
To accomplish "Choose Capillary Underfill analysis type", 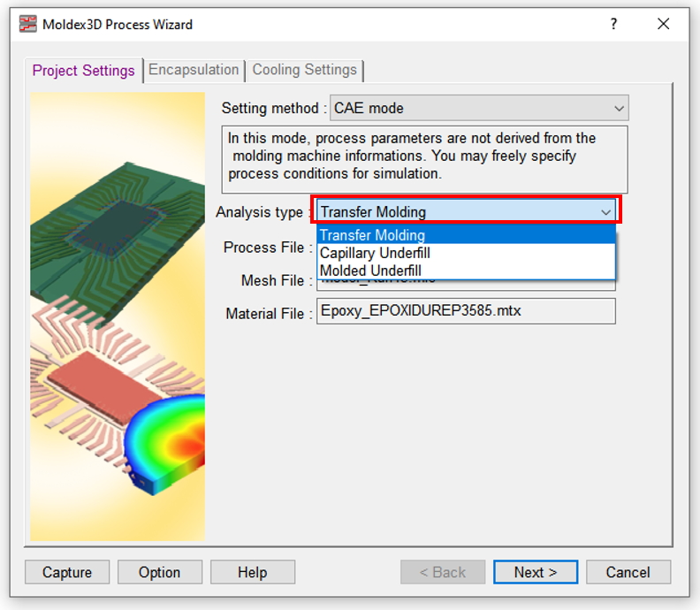I will (466, 253).
